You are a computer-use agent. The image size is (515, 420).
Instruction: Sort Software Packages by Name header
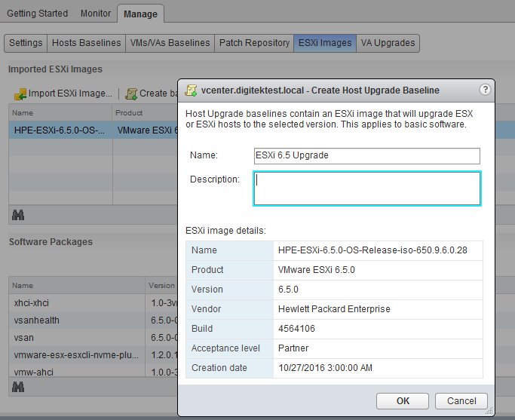click(x=77, y=285)
